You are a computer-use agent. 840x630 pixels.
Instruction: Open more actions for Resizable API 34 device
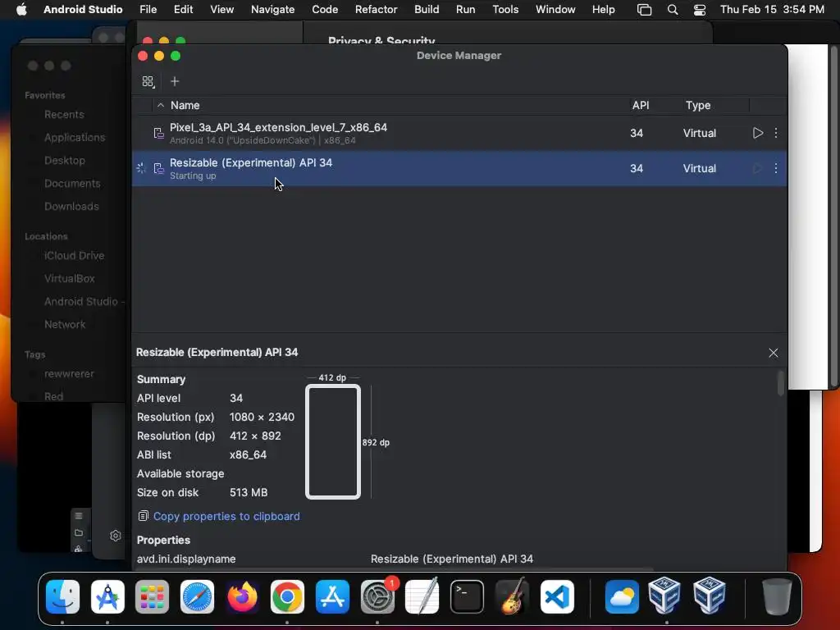pos(776,168)
